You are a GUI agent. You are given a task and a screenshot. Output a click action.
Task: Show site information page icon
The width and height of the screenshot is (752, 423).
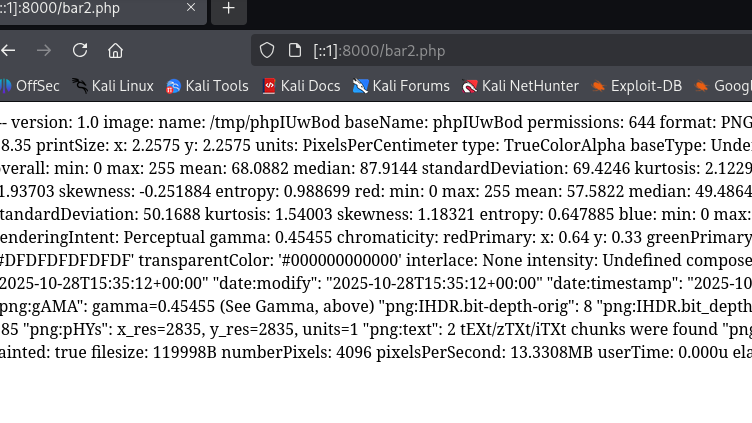(x=294, y=50)
